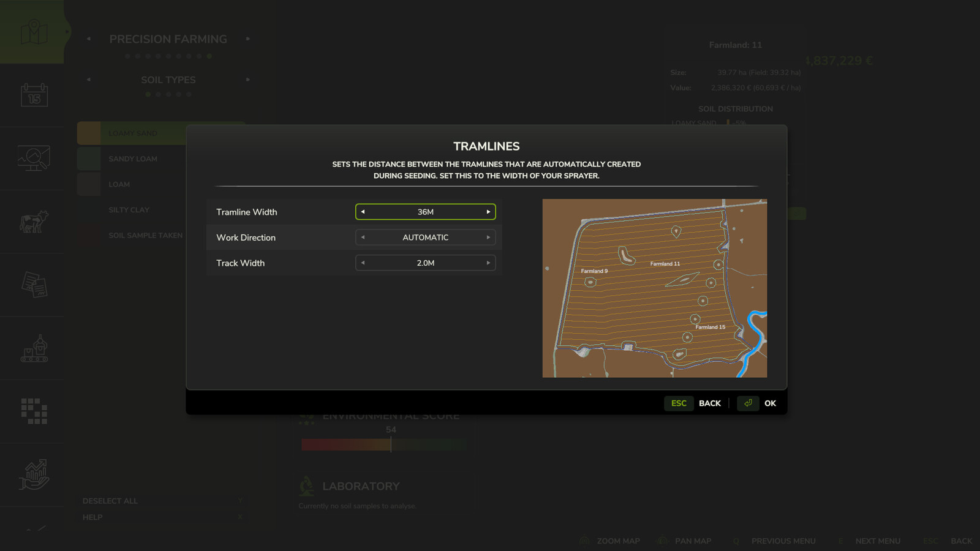Increase Tramline Width with right arrow
Viewport: 980px width, 551px height.
[488, 212]
